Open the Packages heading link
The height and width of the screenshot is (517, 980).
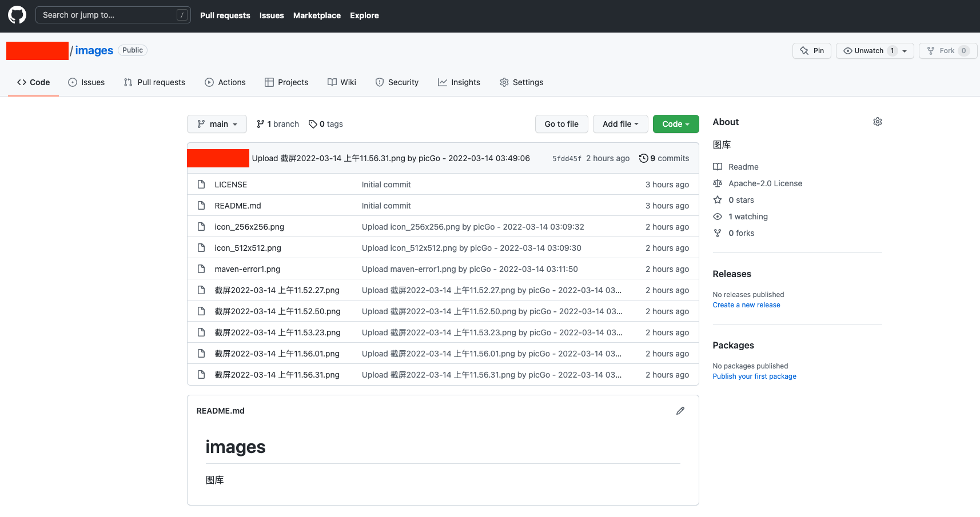[734, 346]
